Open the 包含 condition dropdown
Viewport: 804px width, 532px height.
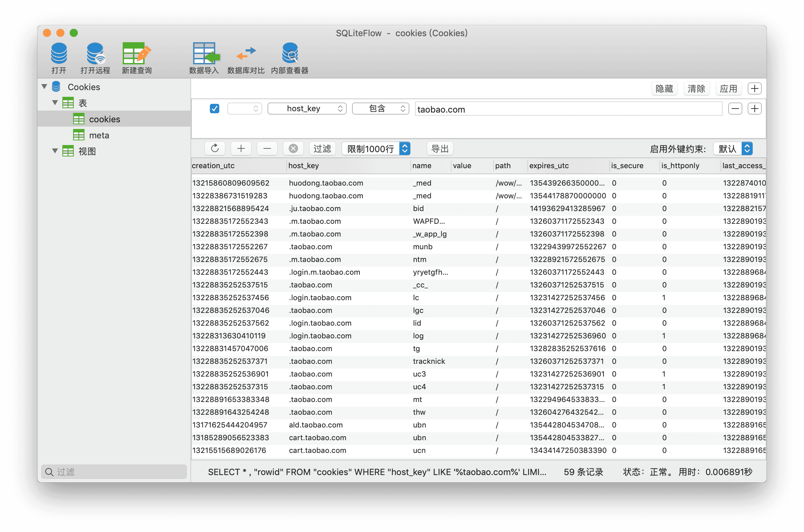coord(381,109)
